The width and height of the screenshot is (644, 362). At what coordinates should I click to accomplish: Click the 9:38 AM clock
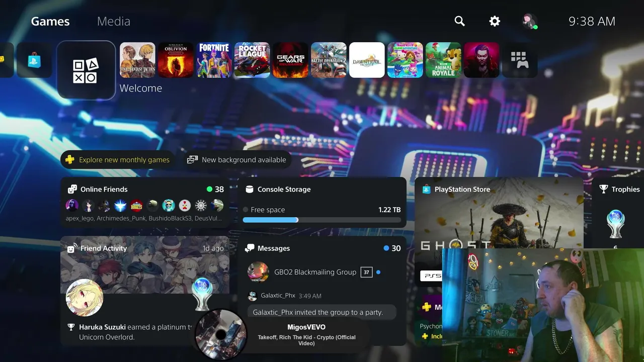(x=592, y=21)
